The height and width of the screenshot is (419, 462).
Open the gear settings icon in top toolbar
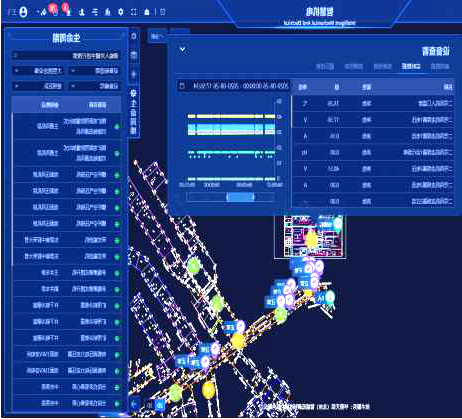click(x=121, y=12)
